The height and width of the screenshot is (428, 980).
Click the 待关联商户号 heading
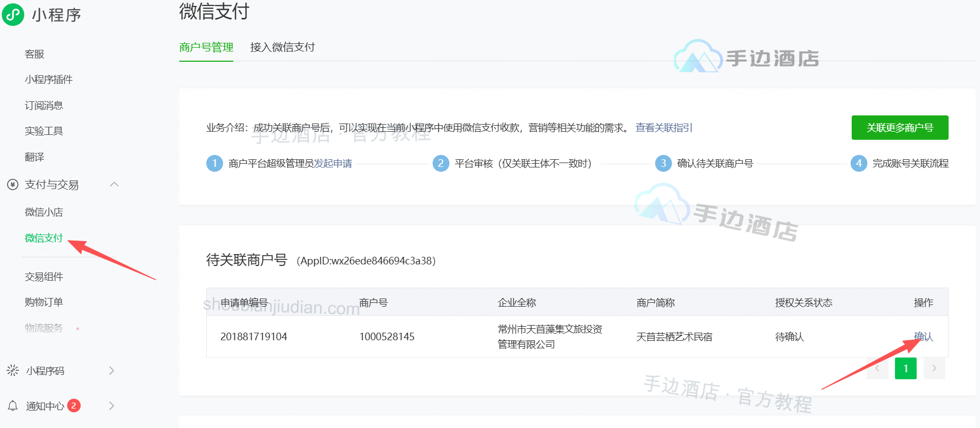tap(247, 260)
